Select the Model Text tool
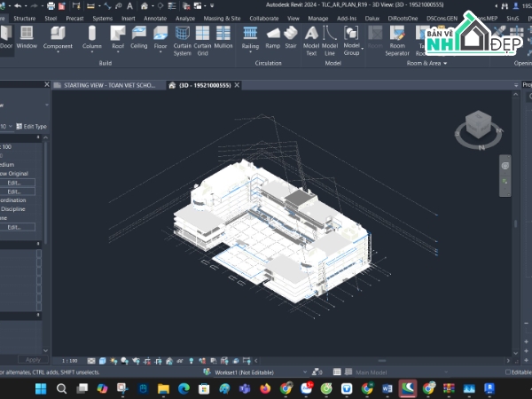 click(311, 41)
